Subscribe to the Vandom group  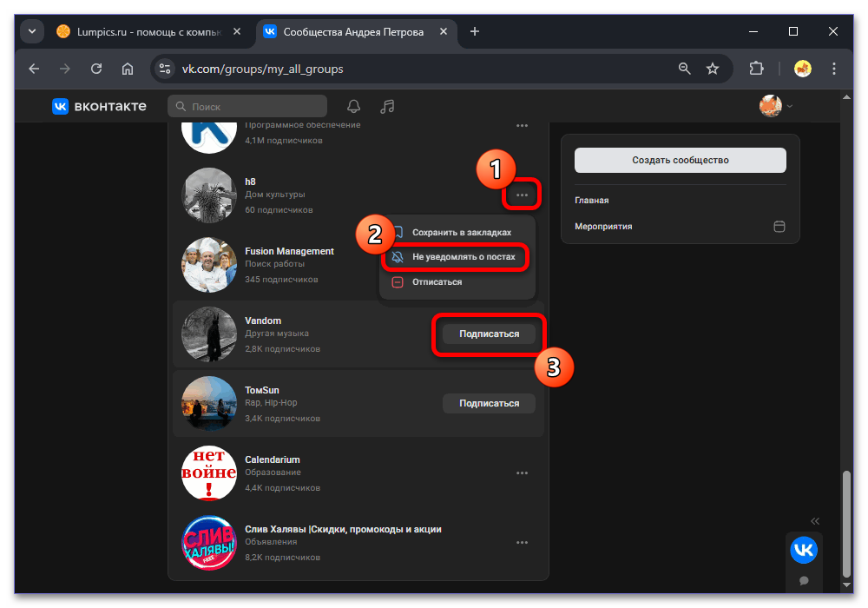tap(489, 334)
